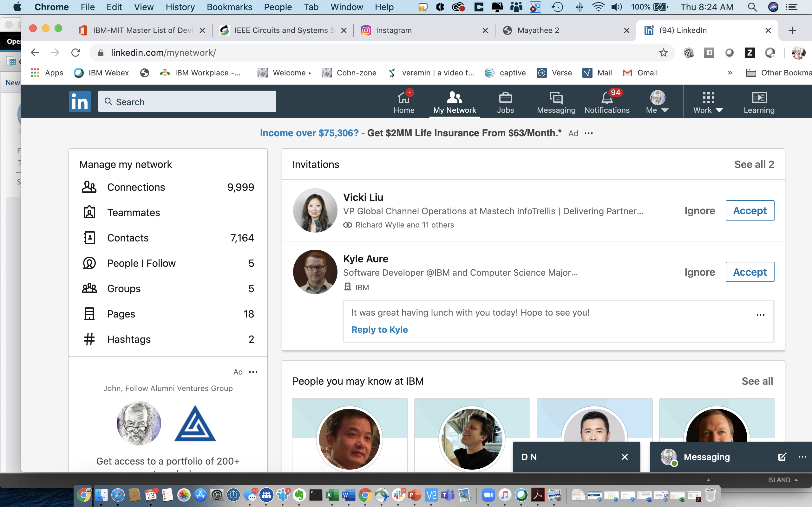The width and height of the screenshot is (812, 507).
Task: Open ad options next to insurance banner
Action: [588, 133]
